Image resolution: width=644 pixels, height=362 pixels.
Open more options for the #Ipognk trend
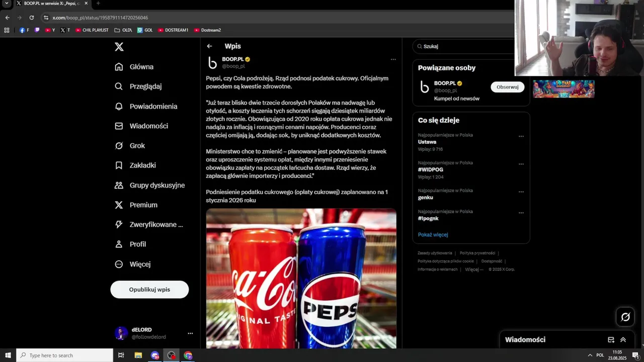click(521, 213)
